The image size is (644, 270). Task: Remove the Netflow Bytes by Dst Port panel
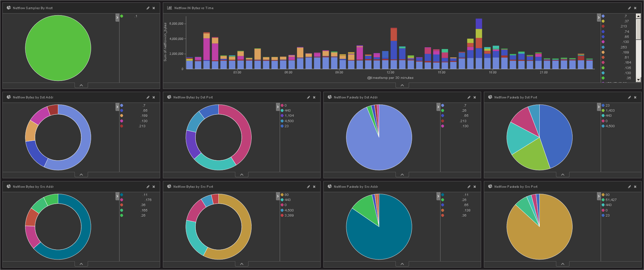tap(314, 97)
